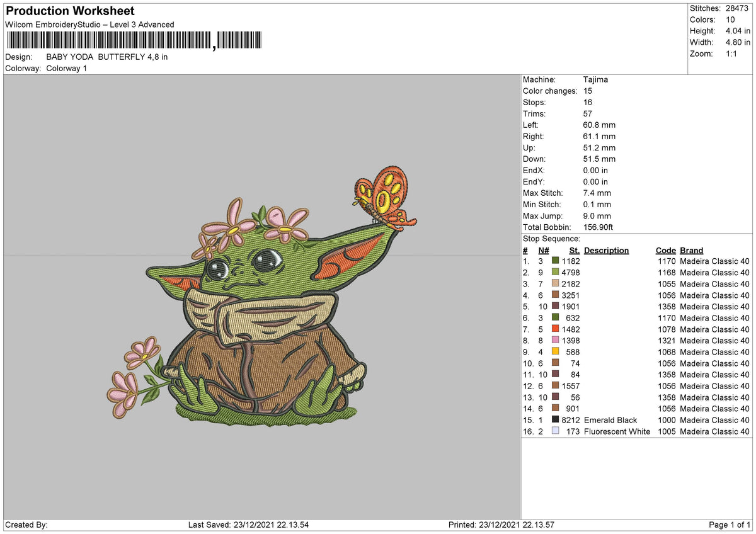Click 'Last Saved: 23/12/2021 22.13.54' footer text
The width and height of the screenshot is (756, 534).
point(248,525)
